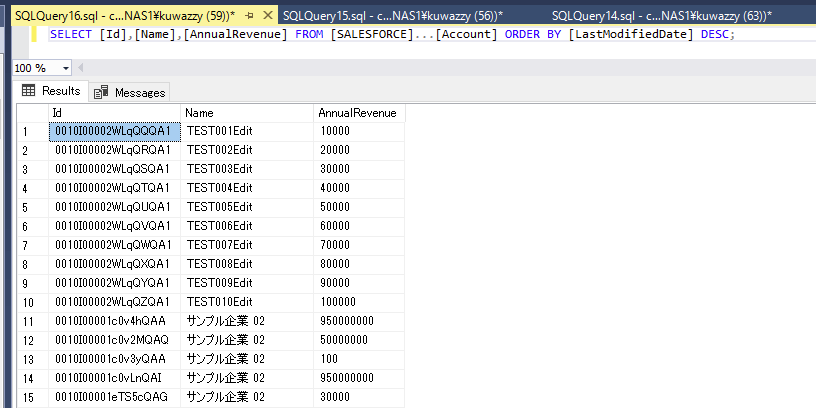
Task: Click the Name column header
Action: point(246,113)
